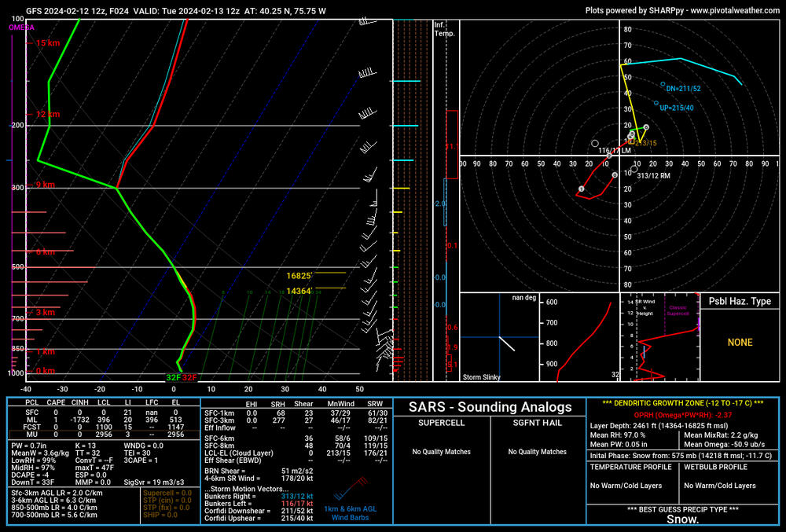The height and width of the screenshot is (532, 786).
Task: Select the Snow. precip type result
Action: pyautogui.click(x=683, y=519)
